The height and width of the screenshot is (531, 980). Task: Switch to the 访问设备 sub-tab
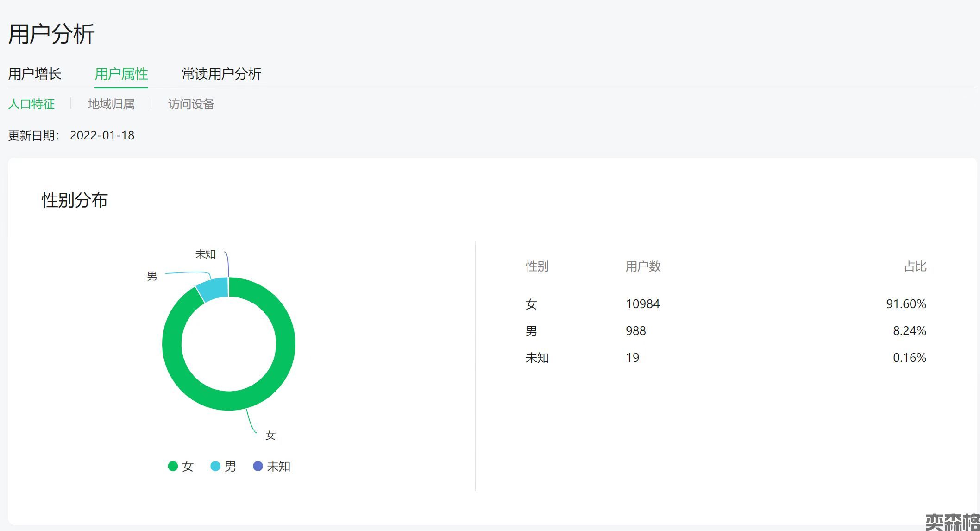191,104
